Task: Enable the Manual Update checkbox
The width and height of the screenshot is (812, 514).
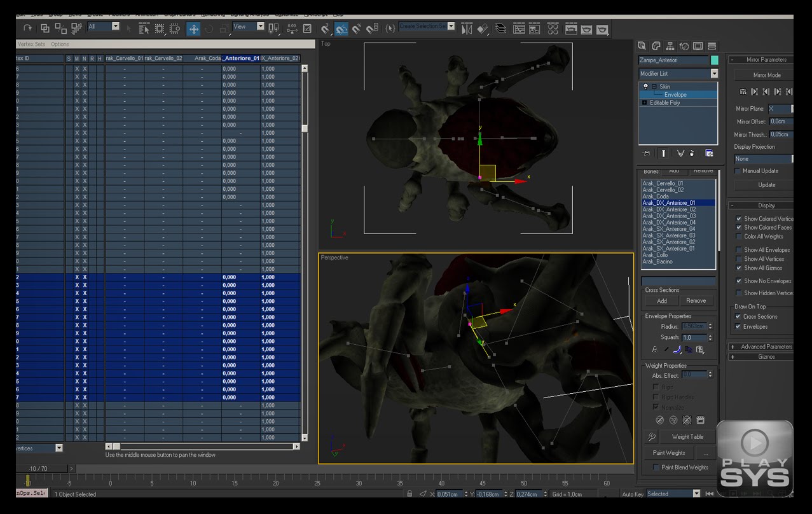Action: [738, 170]
